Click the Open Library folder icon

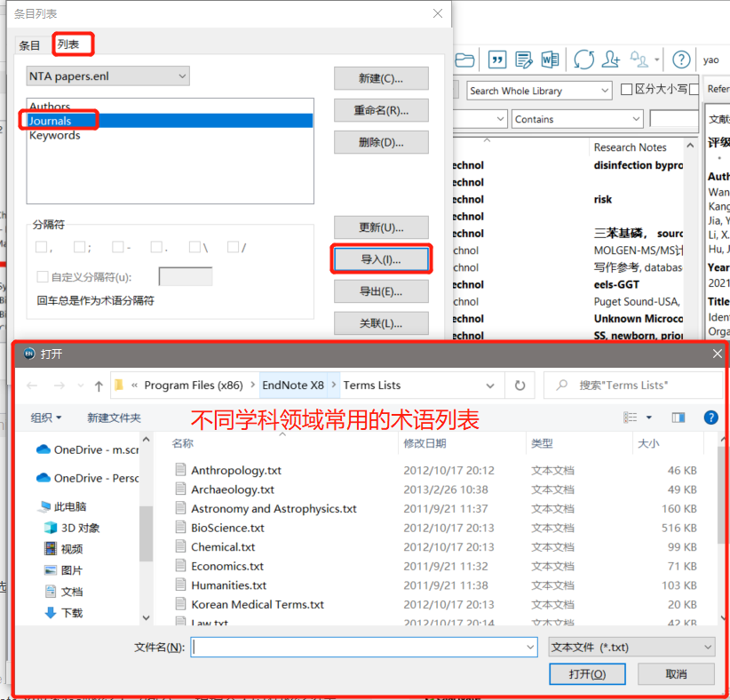click(x=464, y=59)
